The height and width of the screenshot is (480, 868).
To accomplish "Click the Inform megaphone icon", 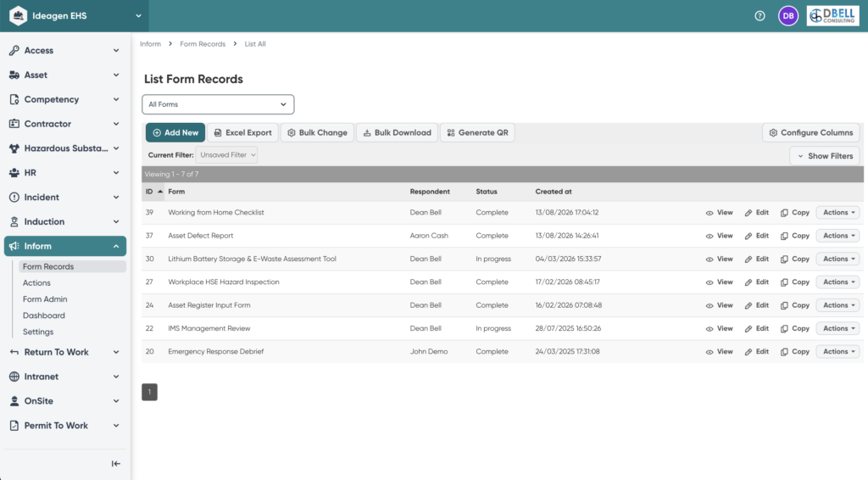I will (x=14, y=246).
